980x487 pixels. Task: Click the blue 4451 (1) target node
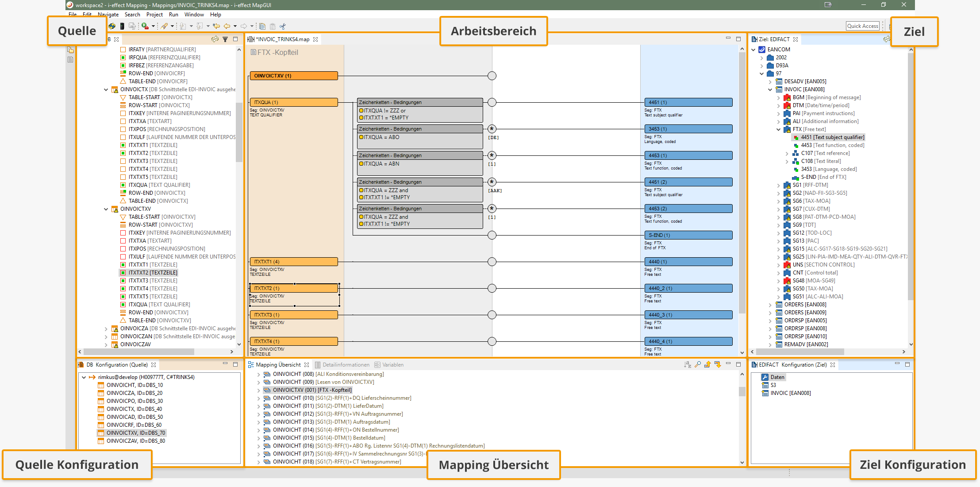tap(688, 102)
